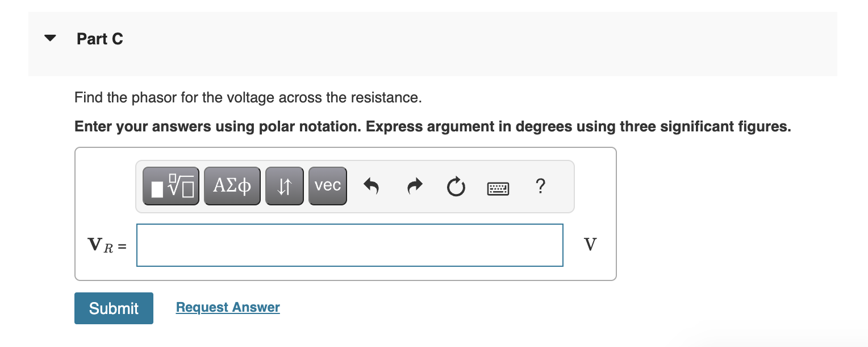Viewport: 868px width, 347px height.
Task: Reset the answer field with circular arrow icon
Action: click(x=456, y=187)
